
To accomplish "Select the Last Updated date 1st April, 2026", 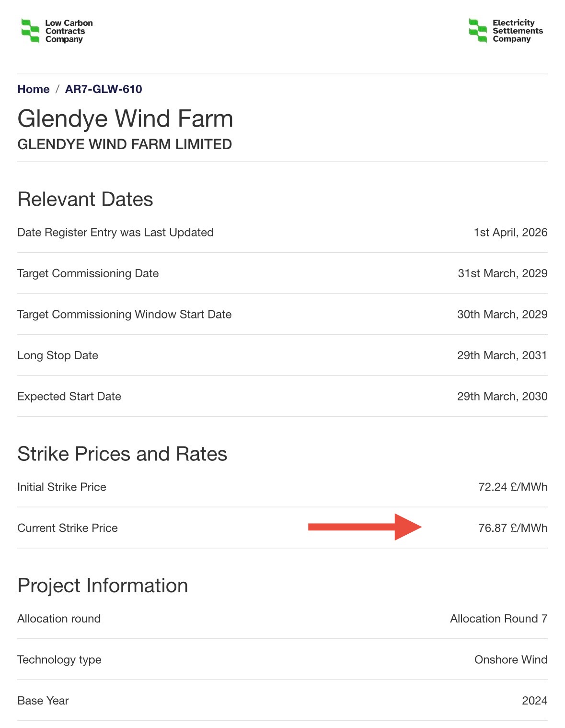I will coord(510,233).
